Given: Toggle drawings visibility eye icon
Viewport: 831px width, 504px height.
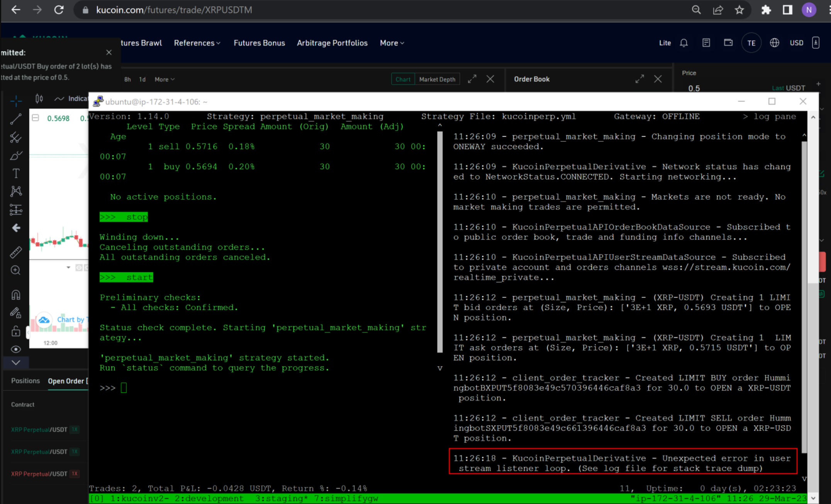Looking at the screenshot, I should (16, 349).
